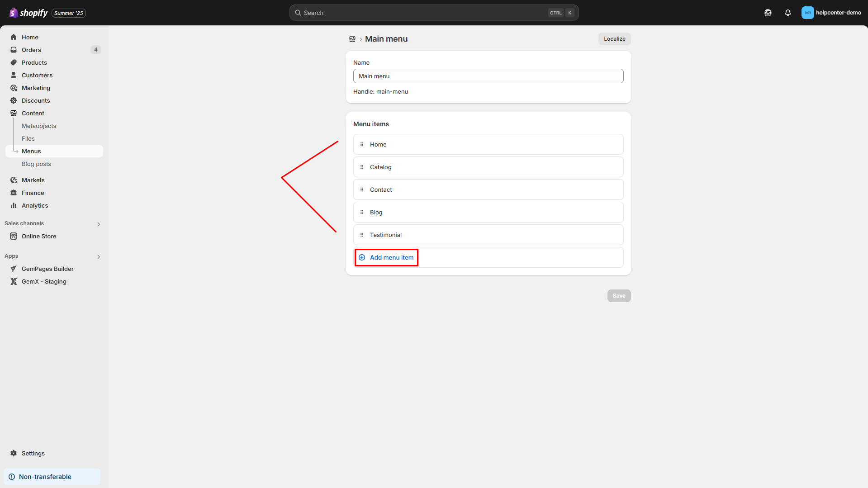Click the menu Name input field
868x488 pixels.
[x=488, y=76]
